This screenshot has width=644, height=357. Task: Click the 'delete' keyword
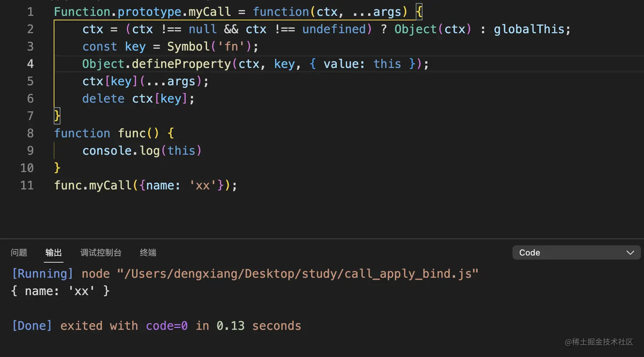[103, 99]
